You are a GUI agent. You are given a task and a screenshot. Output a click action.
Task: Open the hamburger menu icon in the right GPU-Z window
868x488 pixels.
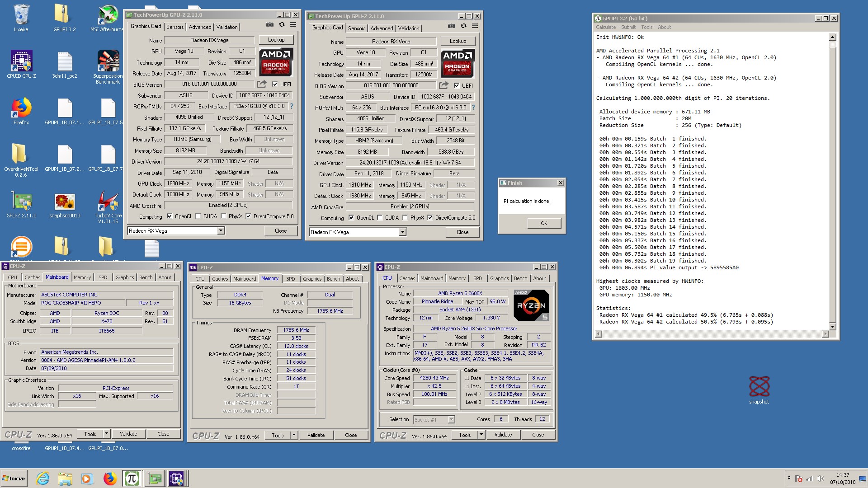pyautogui.click(x=475, y=26)
